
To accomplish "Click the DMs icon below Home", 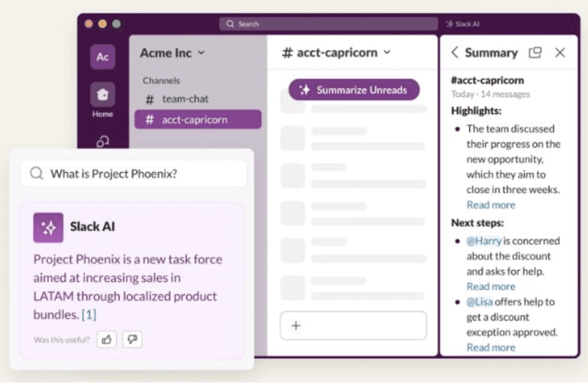I will (102, 142).
